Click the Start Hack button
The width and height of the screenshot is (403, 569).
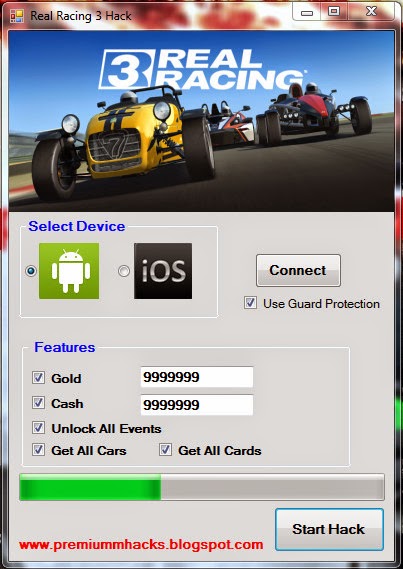pyautogui.click(x=329, y=529)
